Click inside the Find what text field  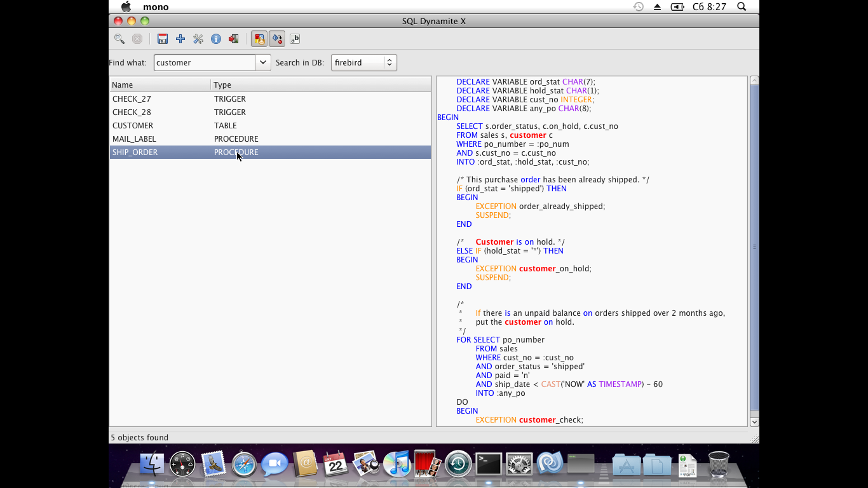click(x=204, y=62)
